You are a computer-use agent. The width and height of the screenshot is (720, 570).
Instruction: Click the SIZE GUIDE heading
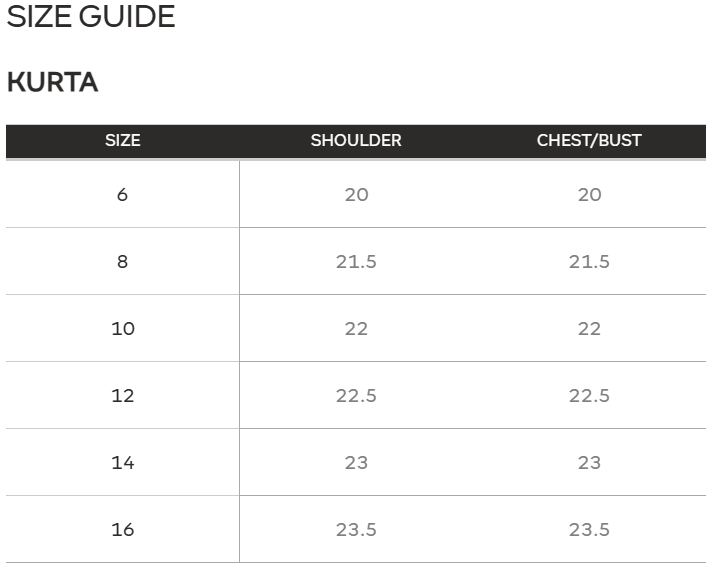(91, 17)
